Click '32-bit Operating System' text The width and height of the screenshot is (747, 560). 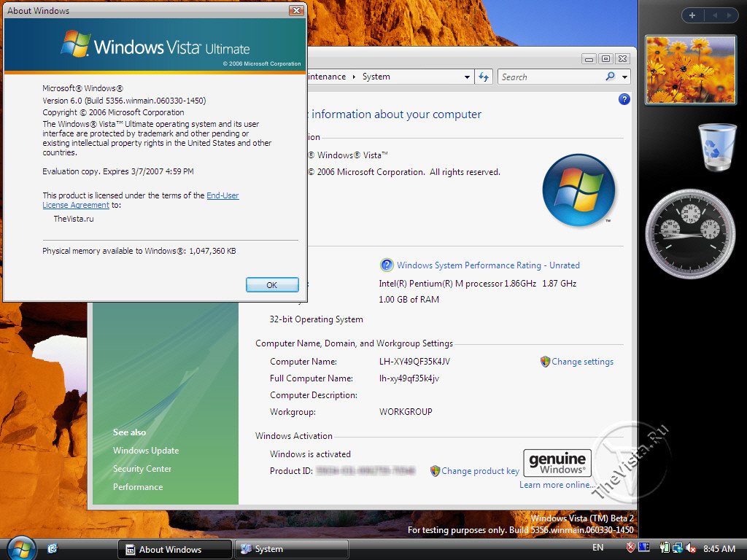pos(317,319)
